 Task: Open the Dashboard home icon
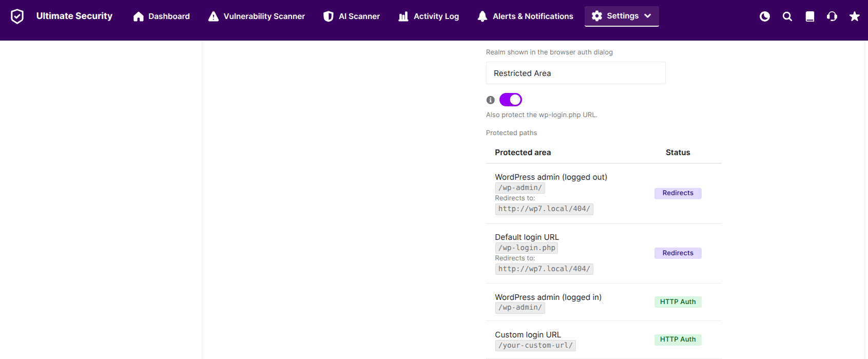pos(138,16)
